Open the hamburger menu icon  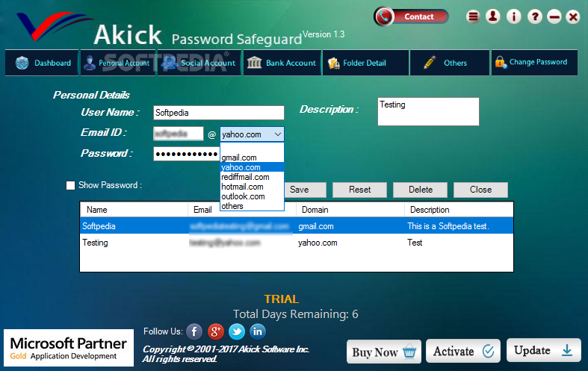click(x=473, y=16)
